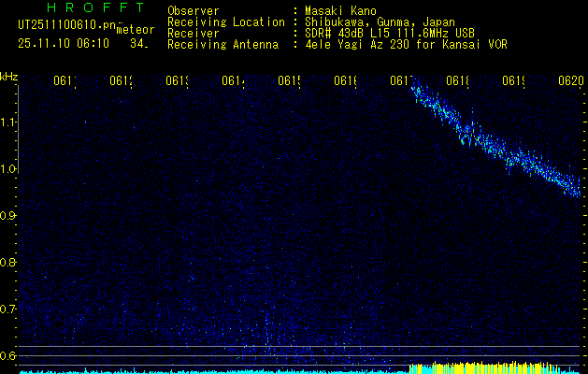Click the 0615 time marker
Viewport: 588px width, 374px height.
pos(290,80)
